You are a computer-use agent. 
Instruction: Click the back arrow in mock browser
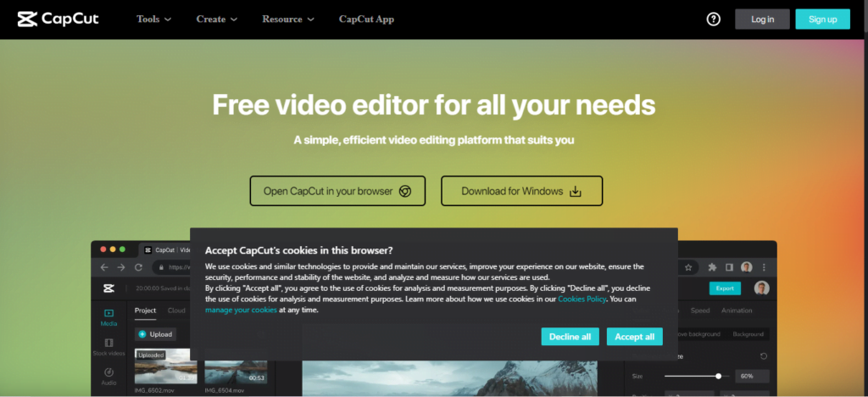point(104,267)
